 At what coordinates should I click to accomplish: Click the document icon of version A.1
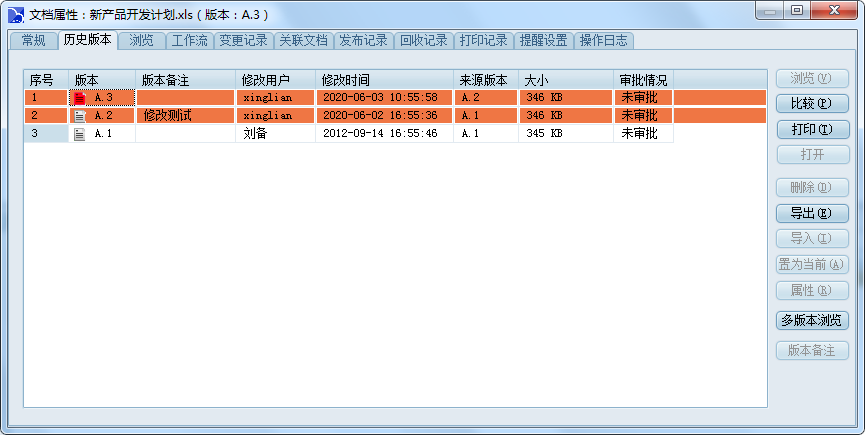[x=79, y=133]
